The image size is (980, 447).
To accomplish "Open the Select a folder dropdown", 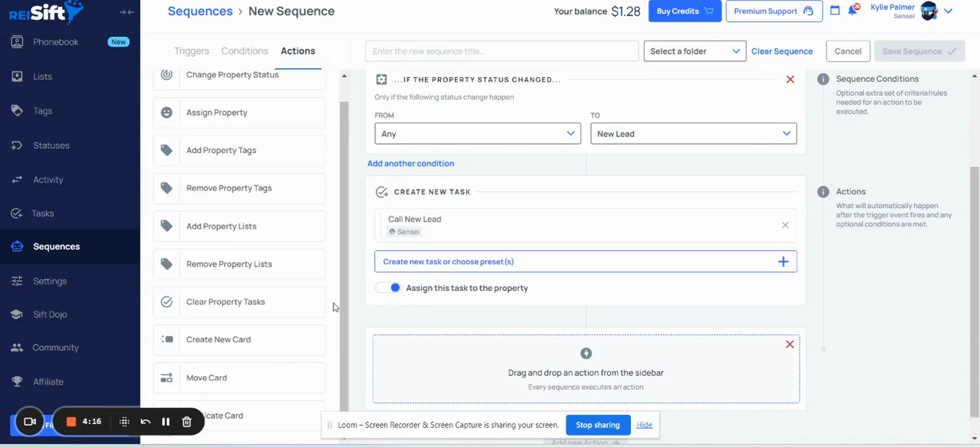I will pos(695,52).
